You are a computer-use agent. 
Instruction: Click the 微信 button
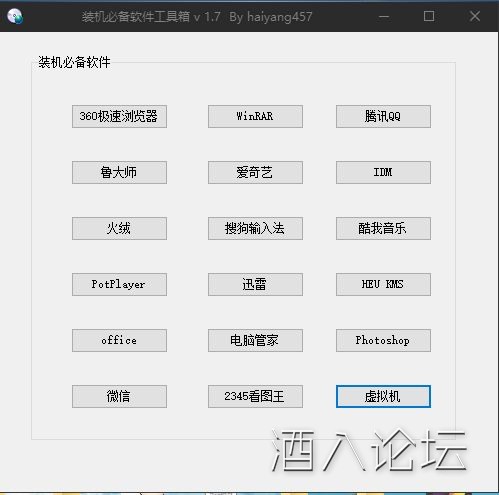point(119,396)
